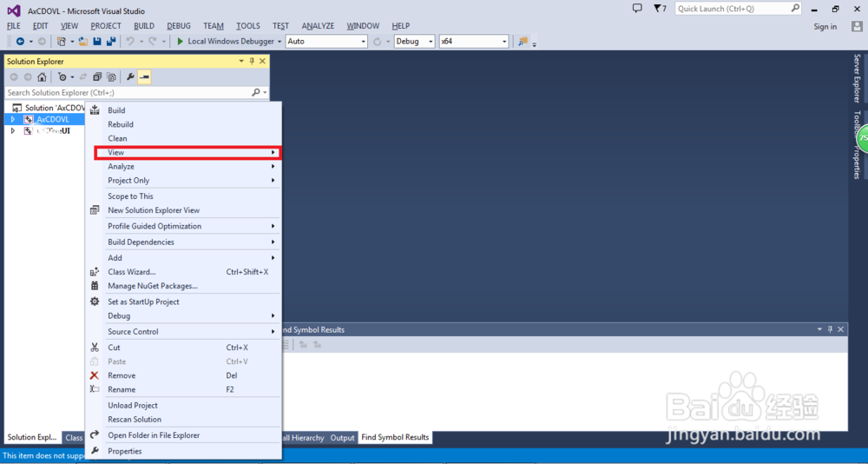Image resolution: width=868 pixels, height=464 pixels.
Task: Open the FILE menu
Action: (x=14, y=26)
